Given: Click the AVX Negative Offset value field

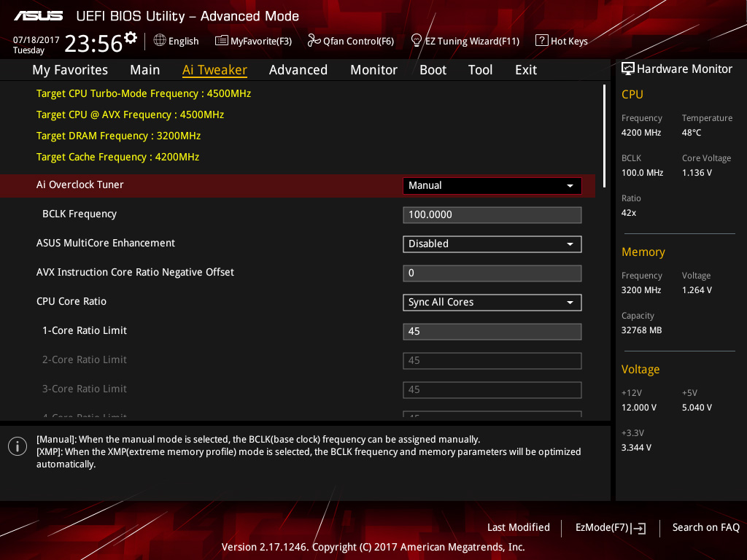Looking at the screenshot, I should (492, 273).
